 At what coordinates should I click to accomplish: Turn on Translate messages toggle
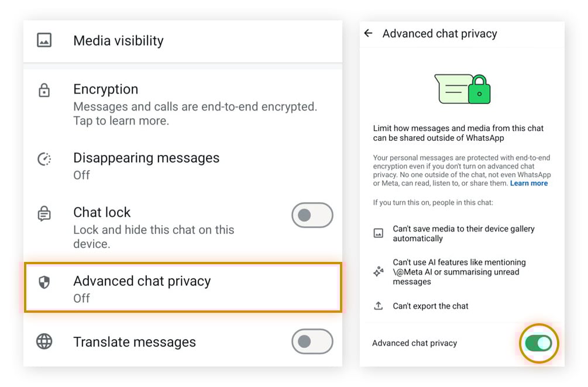[312, 342]
